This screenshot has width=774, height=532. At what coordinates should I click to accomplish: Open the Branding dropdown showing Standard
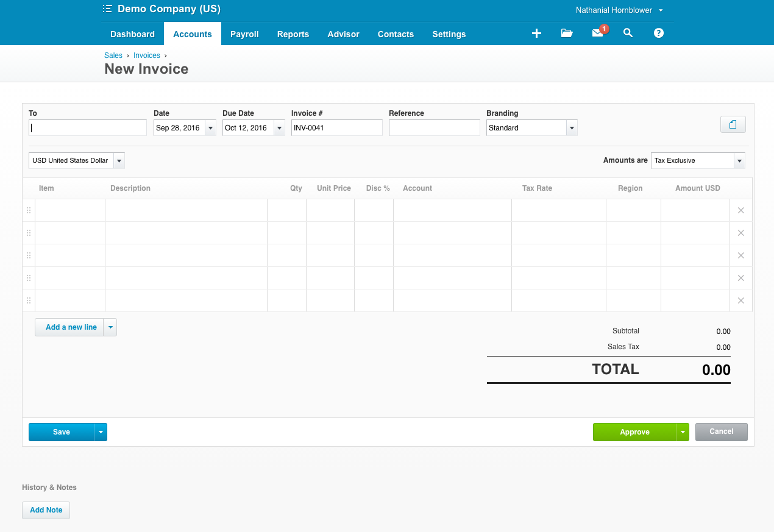571,127
